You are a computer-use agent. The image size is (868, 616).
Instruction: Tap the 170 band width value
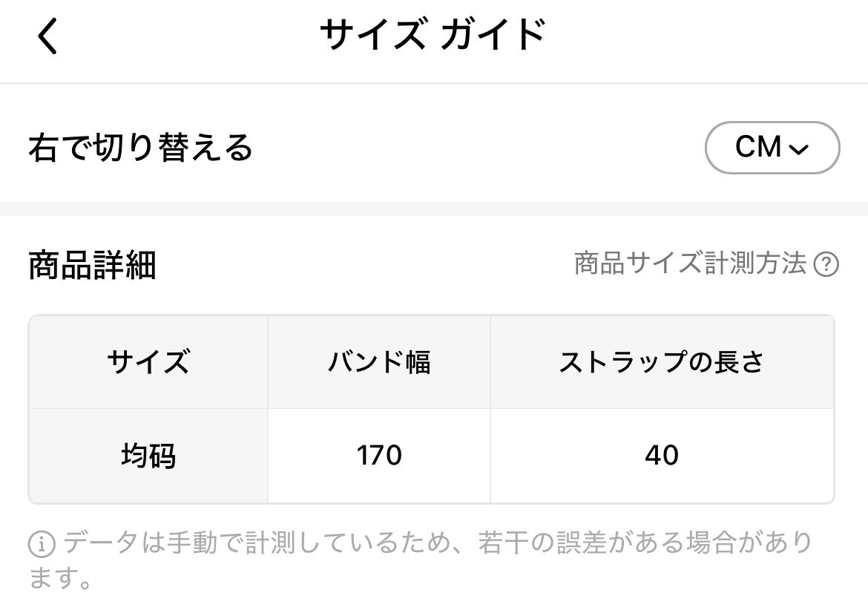(x=379, y=456)
